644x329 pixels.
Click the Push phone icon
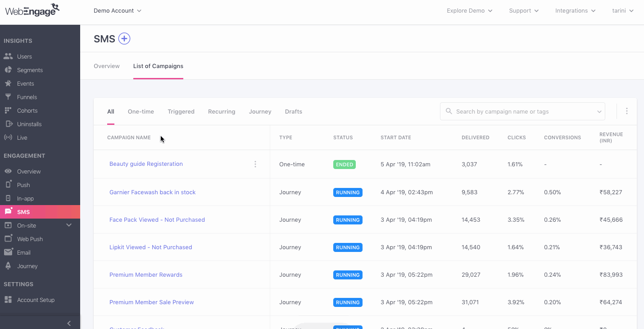pos(8,185)
